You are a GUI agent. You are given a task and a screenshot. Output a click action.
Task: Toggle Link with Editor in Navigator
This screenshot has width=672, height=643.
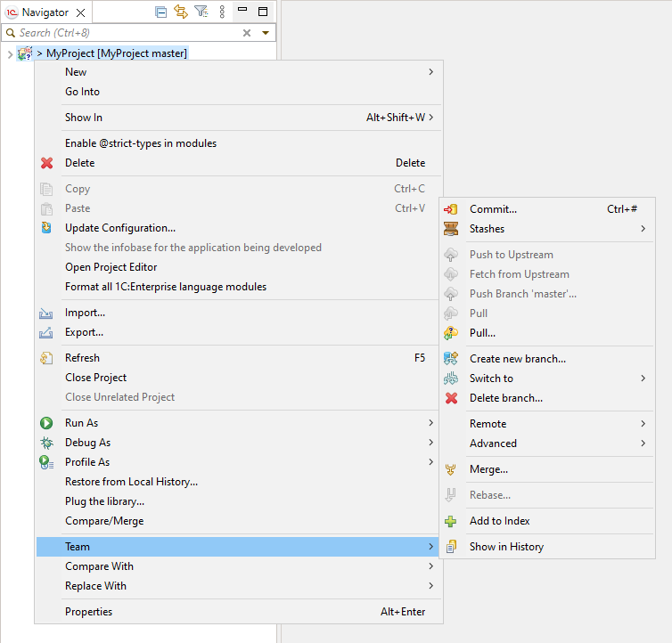click(x=181, y=12)
